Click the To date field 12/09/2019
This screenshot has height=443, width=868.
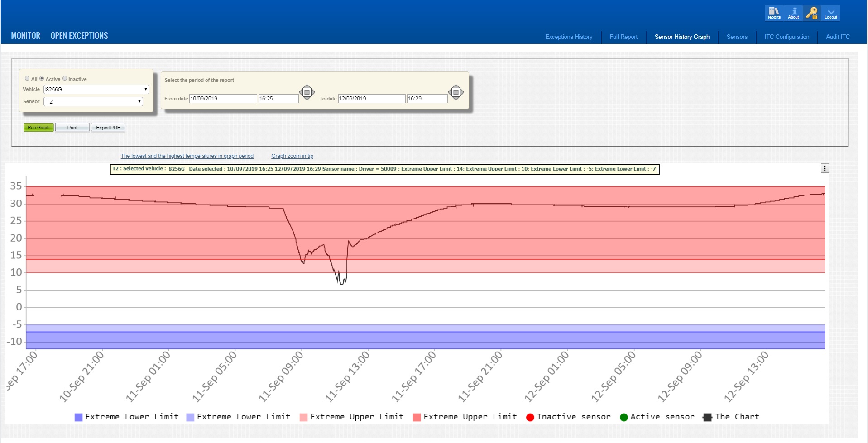(372, 99)
